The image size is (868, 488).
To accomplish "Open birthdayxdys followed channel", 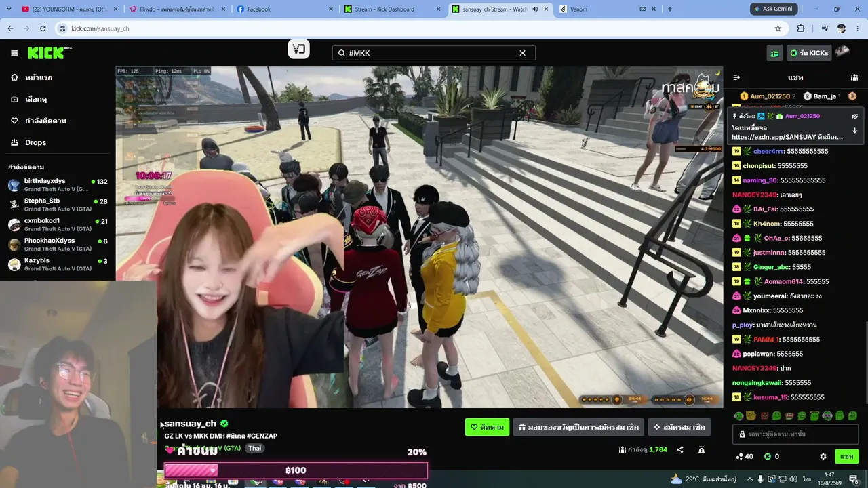I will 58,185.
